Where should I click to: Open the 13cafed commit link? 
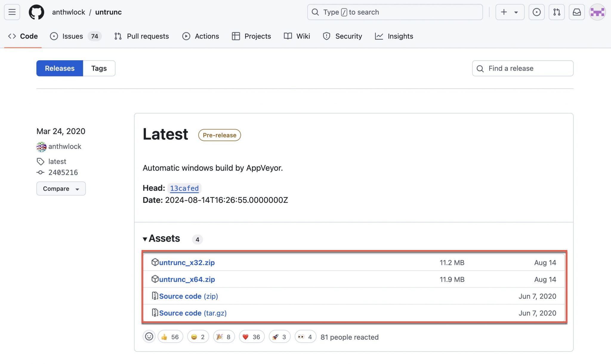184,188
